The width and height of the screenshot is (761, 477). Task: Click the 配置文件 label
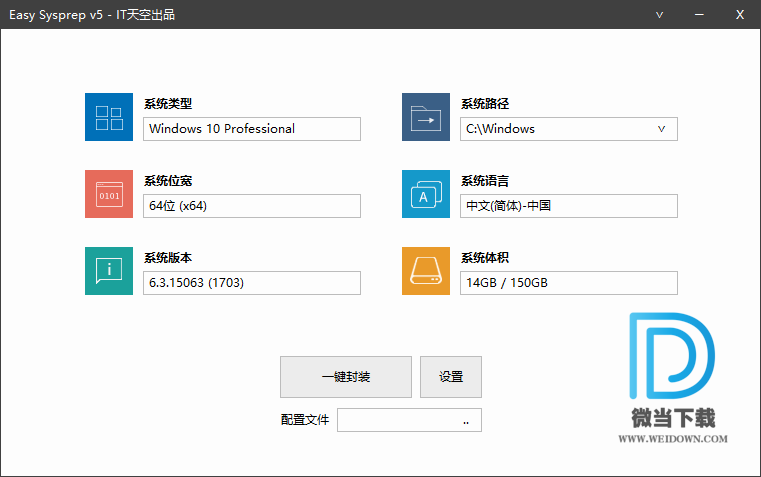coord(305,420)
